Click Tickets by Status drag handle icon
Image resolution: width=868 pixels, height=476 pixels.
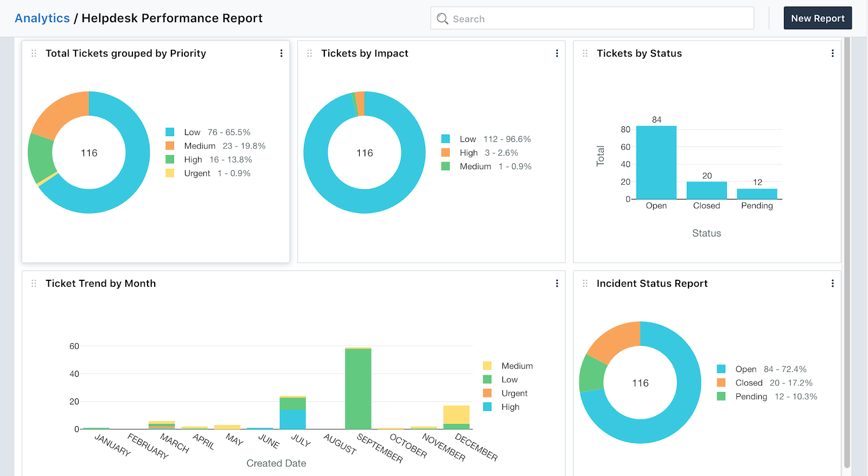click(x=585, y=53)
